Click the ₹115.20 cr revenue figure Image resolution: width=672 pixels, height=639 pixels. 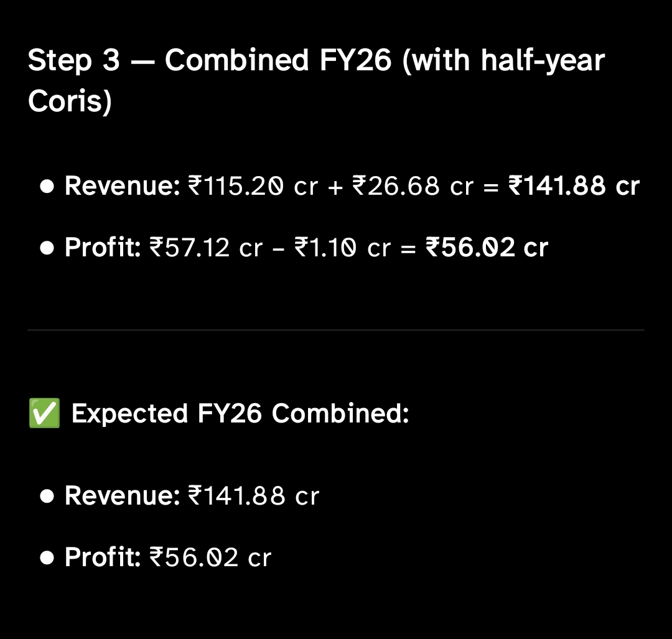[253, 187]
